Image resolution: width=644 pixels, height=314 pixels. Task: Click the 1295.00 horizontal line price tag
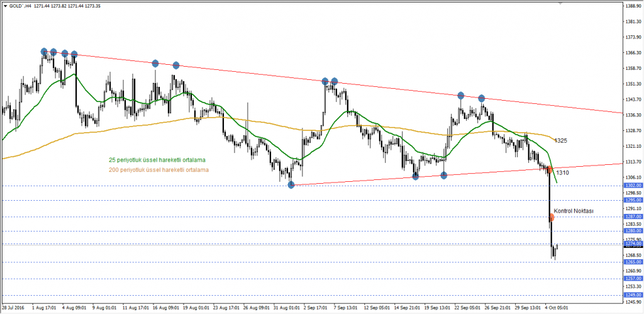[x=633, y=200]
